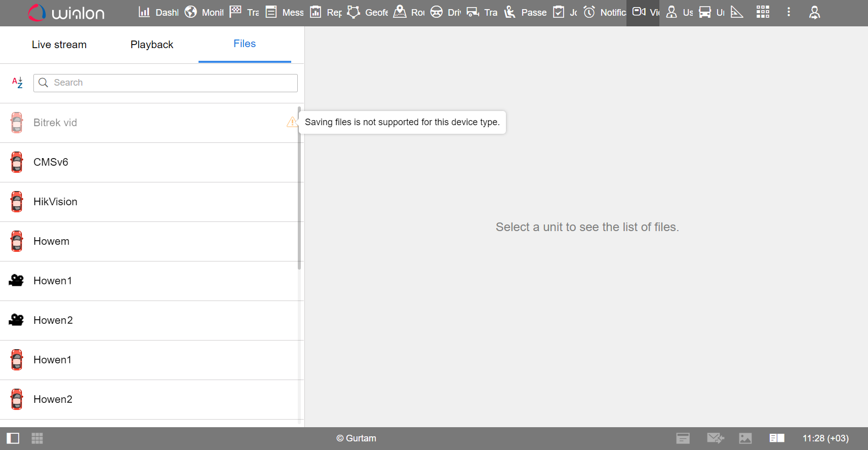Switch to the Playback tab
868x450 pixels.
coord(152,45)
